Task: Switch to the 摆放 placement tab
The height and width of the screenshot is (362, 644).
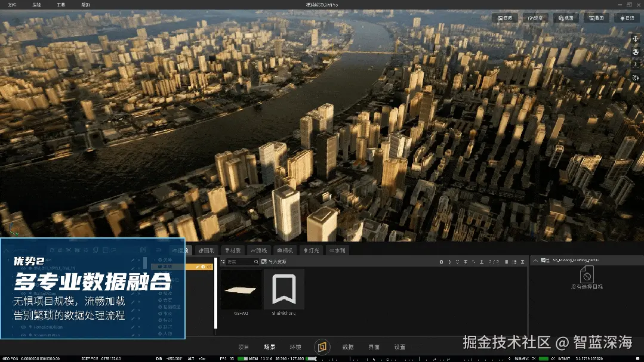Action: [181, 250]
